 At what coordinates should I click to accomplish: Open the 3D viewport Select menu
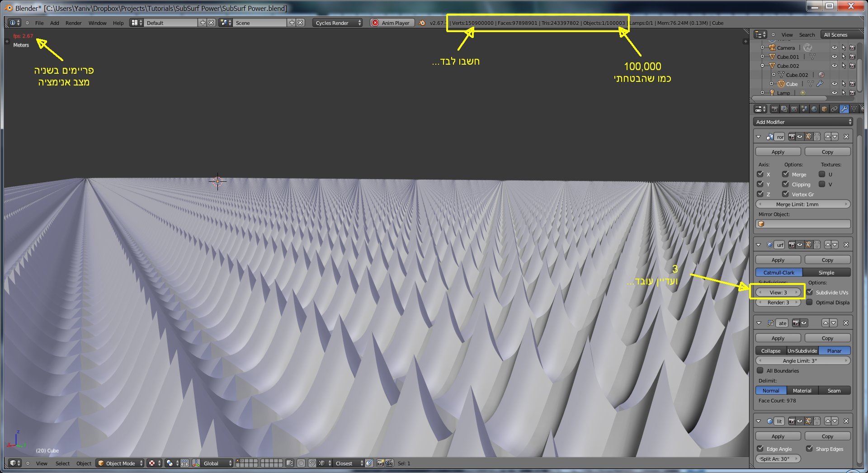(62, 464)
